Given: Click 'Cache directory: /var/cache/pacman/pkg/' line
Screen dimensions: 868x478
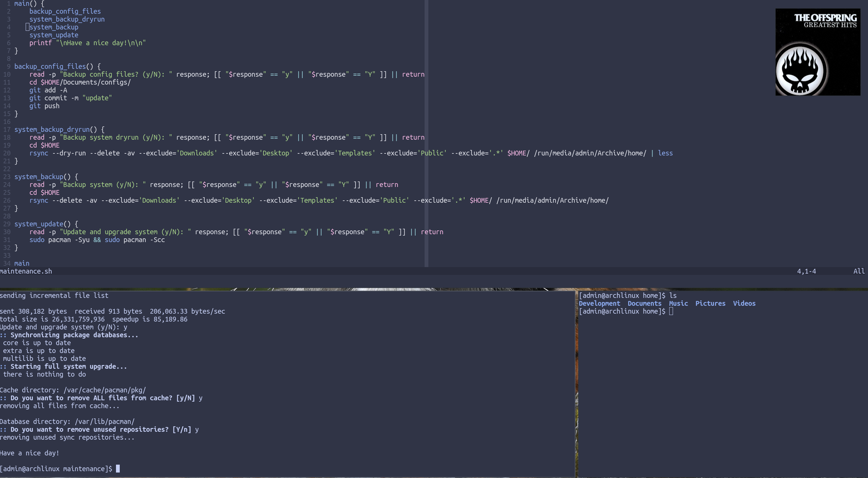Looking at the screenshot, I should pyautogui.click(x=73, y=390).
